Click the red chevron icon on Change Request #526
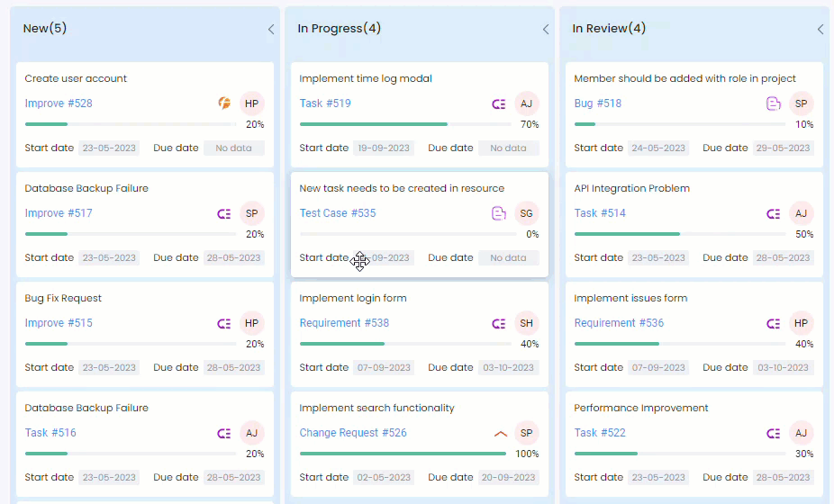 (501, 433)
